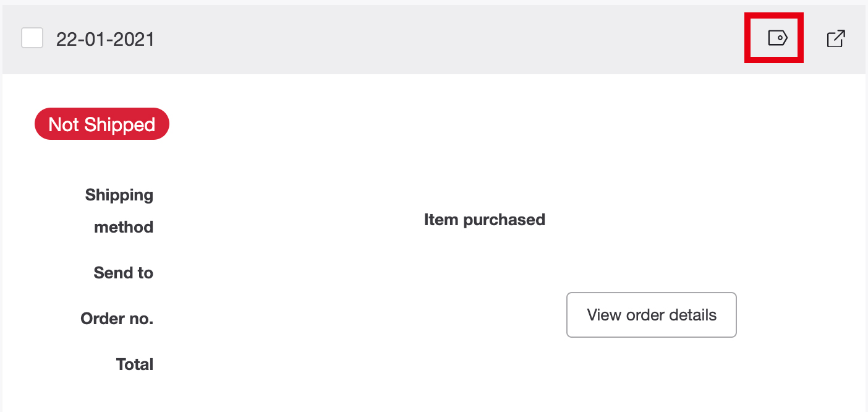The image size is (868, 412).
Task: Open the order in a new window
Action: pyautogui.click(x=836, y=39)
